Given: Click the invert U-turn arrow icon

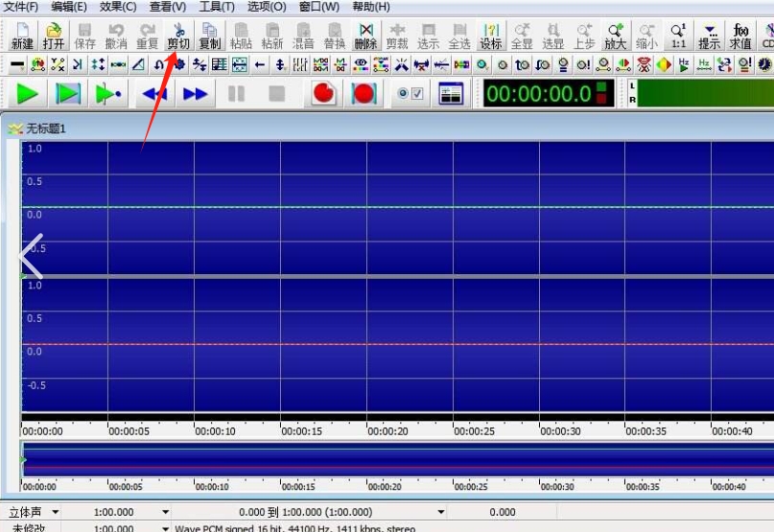Looking at the screenshot, I should click(x=159, y=64).
